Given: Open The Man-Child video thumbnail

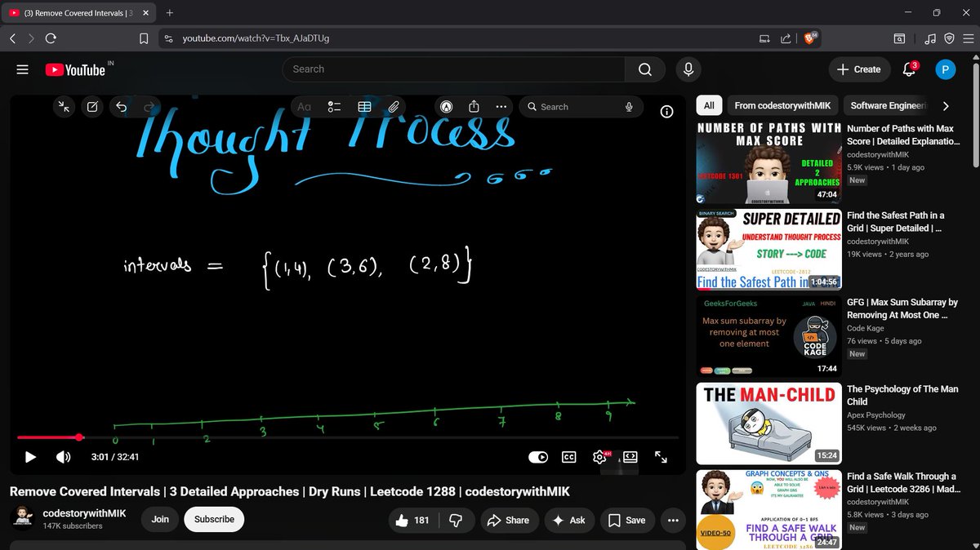Looking at the screenshot, I should [768, 424].
